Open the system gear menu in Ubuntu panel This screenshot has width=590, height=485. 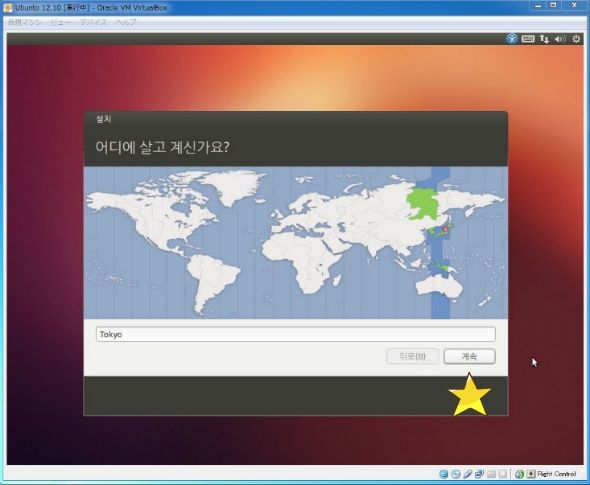(576, 39)
